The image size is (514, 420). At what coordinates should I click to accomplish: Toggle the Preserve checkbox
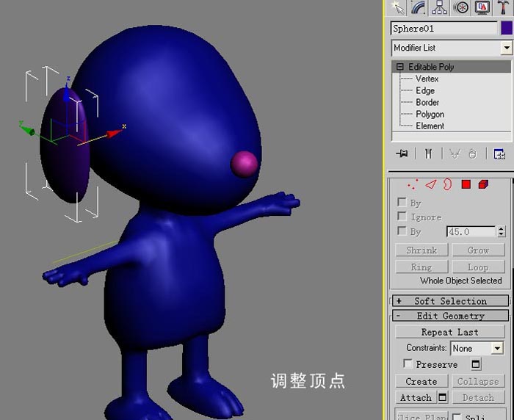[408, 363]
